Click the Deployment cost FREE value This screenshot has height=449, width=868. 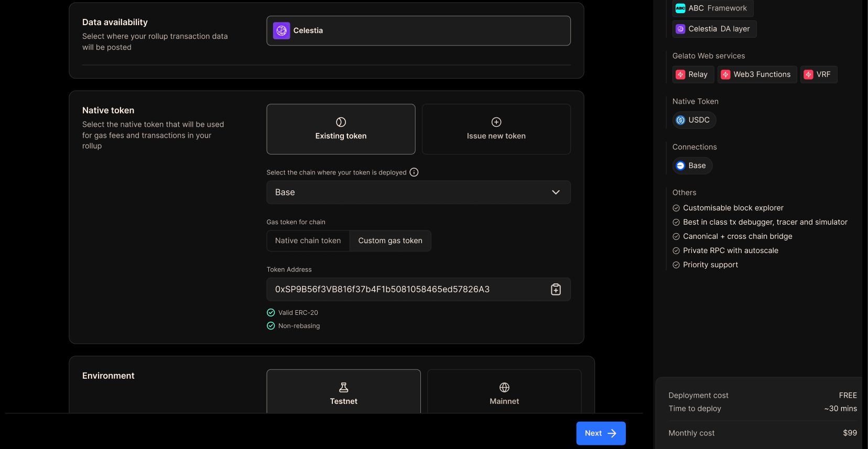pos(848,396)
